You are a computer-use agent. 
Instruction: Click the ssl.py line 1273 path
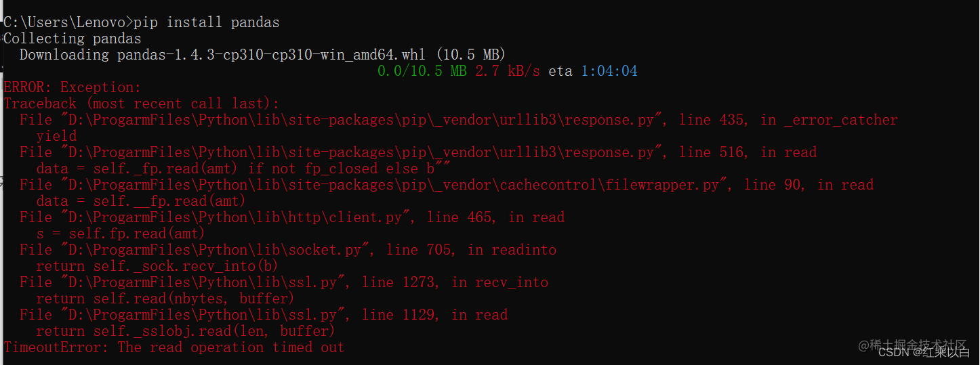[x=205, y=282]
